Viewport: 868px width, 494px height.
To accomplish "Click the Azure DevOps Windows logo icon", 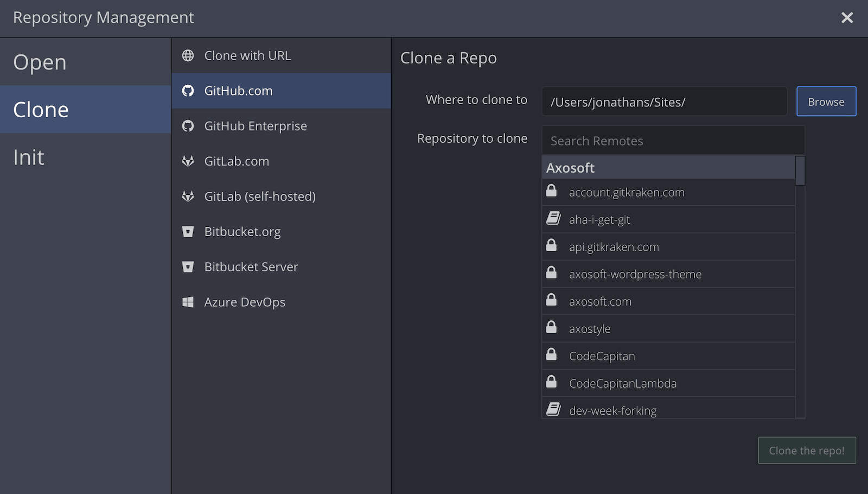I will (x=188, y=302).
